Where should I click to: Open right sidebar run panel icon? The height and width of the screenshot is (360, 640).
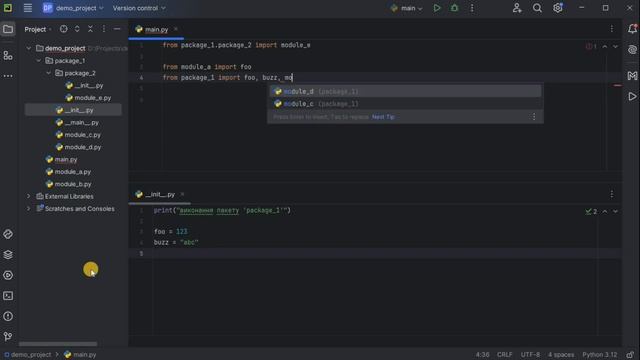click(x=632, y=97)
